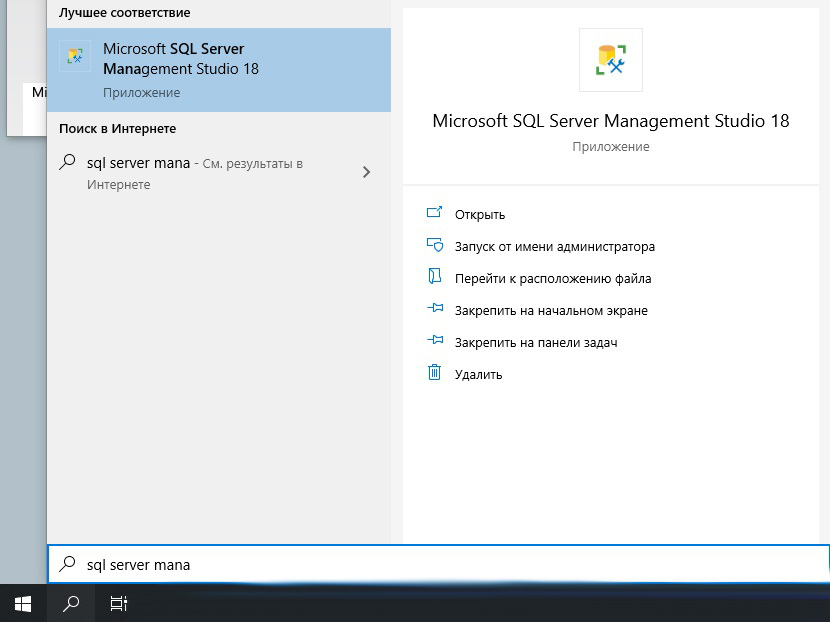Screen dimensions: 830x622
Task: Click the pin icon beside Закрепить на начальном экране
Action: point(435,308)
